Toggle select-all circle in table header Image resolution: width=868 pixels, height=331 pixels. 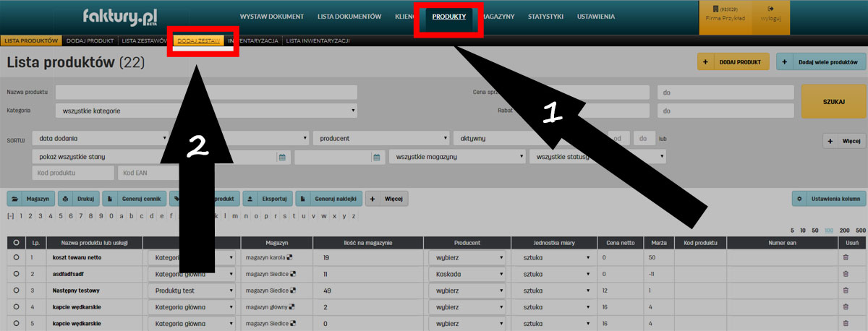[16, 243]
